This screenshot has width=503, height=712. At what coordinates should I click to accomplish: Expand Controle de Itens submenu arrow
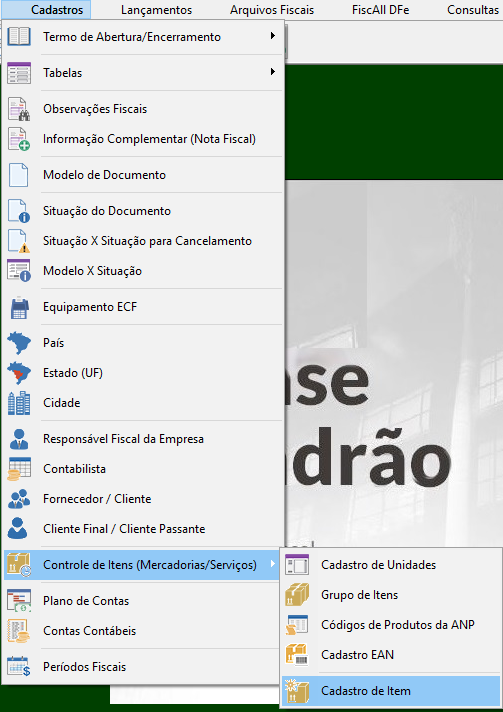(272, 564)
